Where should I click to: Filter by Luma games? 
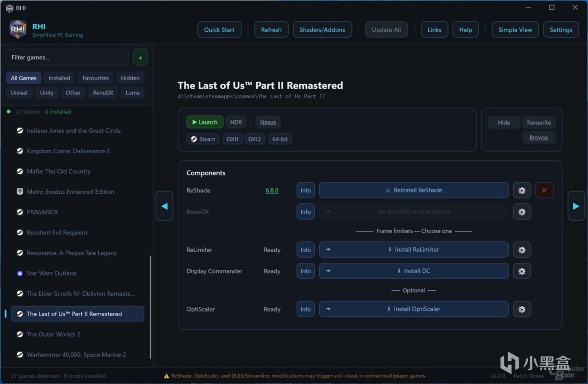pos(132,93)
